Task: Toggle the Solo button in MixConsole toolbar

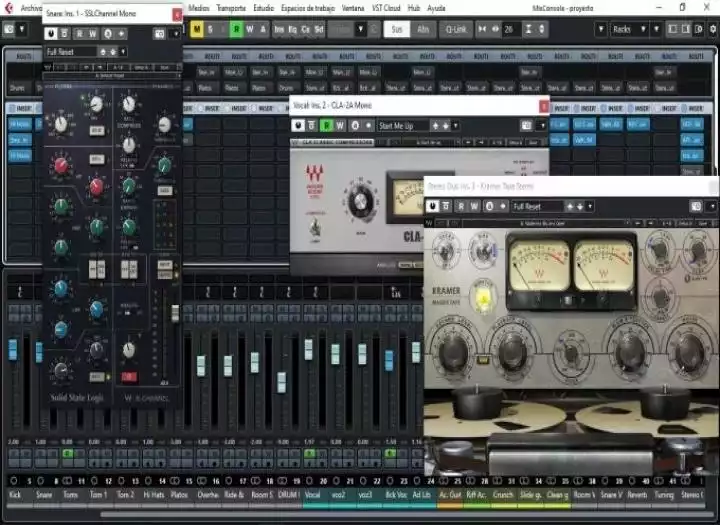Action: (x=210, y=29)
